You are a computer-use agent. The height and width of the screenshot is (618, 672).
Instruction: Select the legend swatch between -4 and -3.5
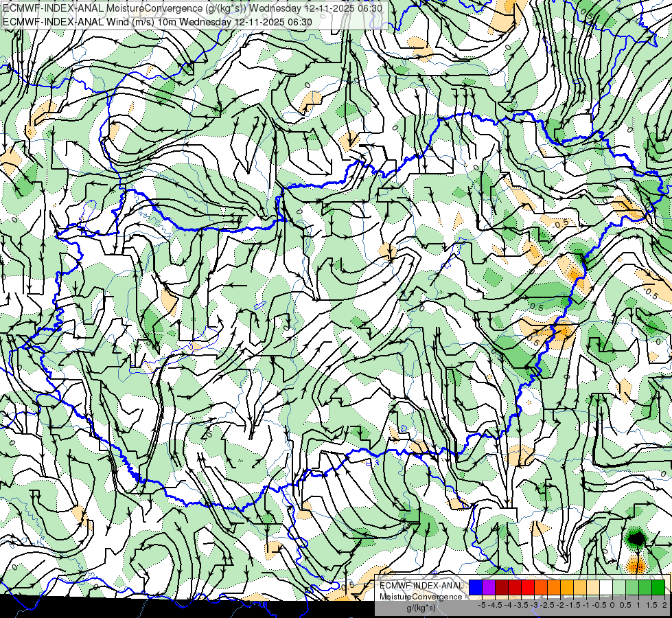point(515,588)
